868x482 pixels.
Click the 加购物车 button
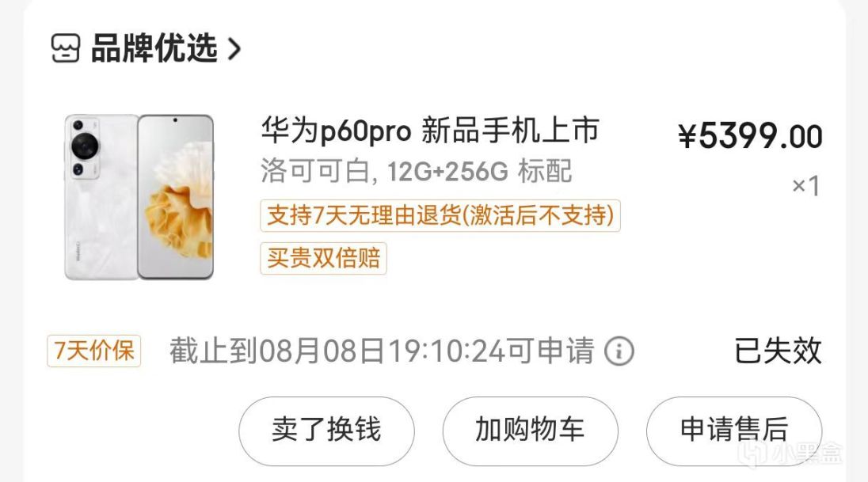(531, 431)
